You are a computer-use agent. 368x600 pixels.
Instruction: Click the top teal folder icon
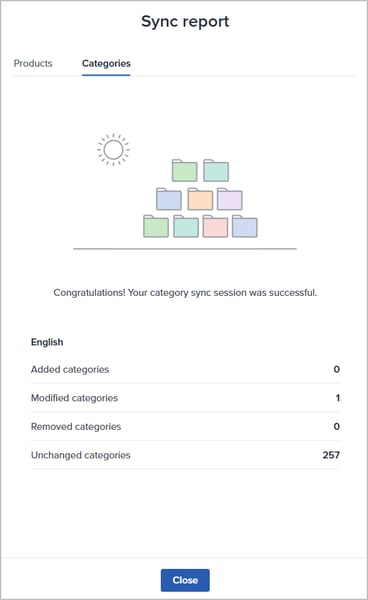coord(216,170)
